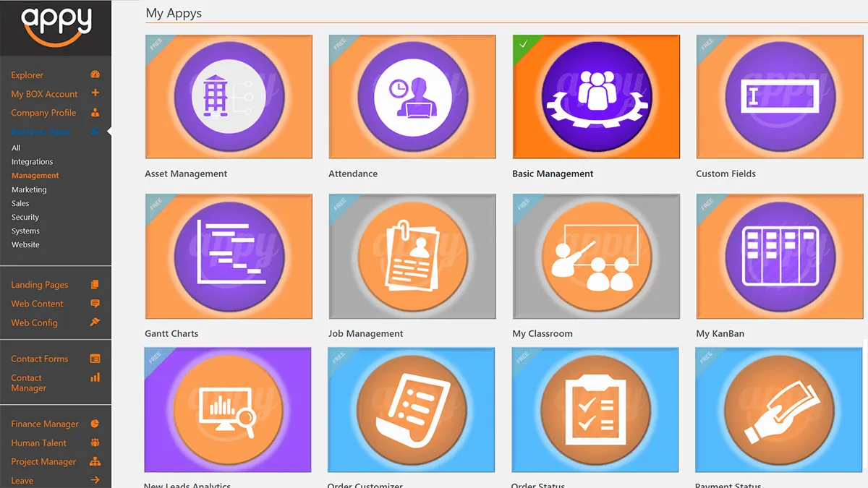Select the Gantt Charts app icon
This screenshot has width=868, height=488.
coord(229,257)
